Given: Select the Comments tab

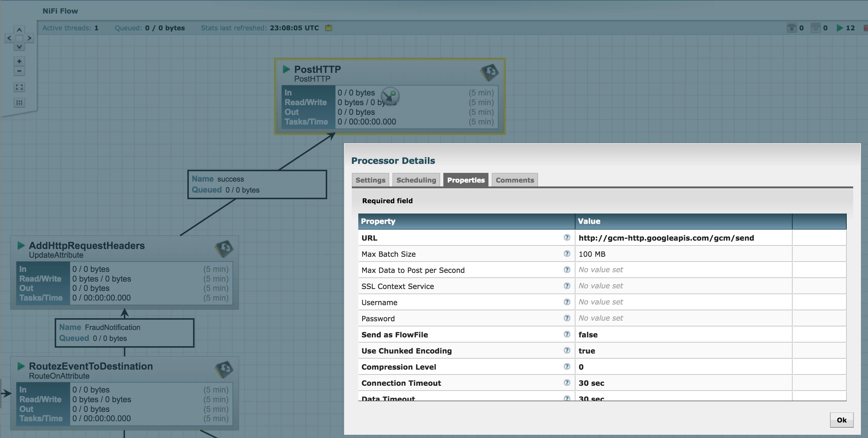Looking at the screenshot, I should [515, 180].
